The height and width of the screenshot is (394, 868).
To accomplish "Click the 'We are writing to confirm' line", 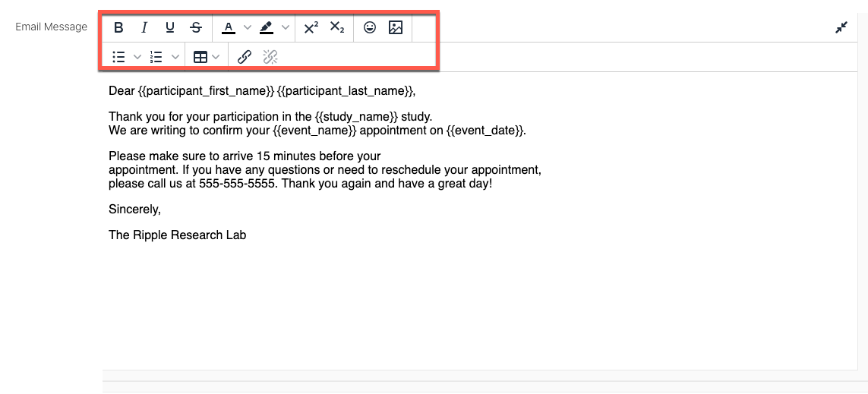I will (317, 131).
